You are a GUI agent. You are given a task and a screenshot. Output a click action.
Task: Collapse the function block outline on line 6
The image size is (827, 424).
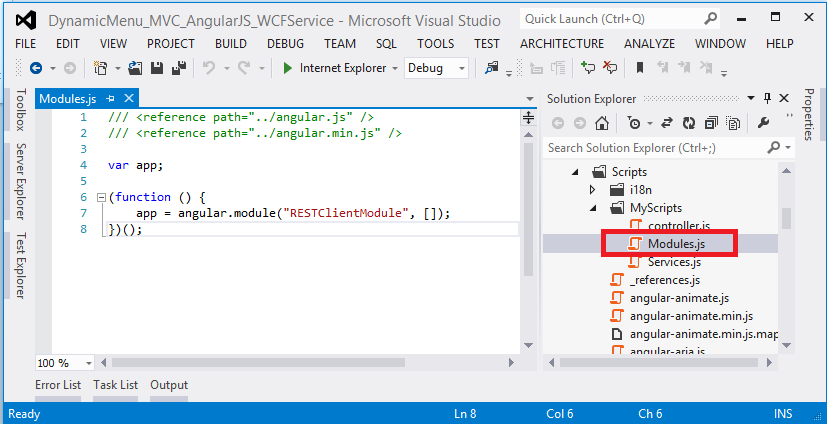pyautogui.click(x=101, y=198)
